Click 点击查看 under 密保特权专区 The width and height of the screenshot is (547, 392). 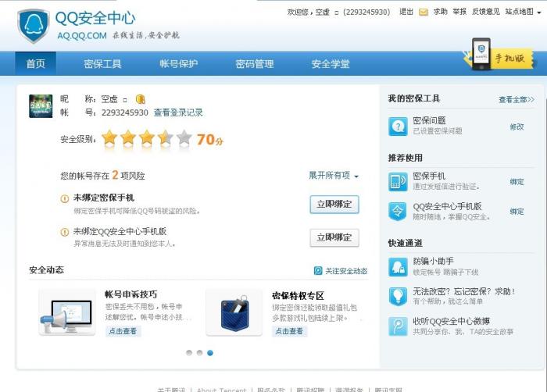[x=289, y=331]
